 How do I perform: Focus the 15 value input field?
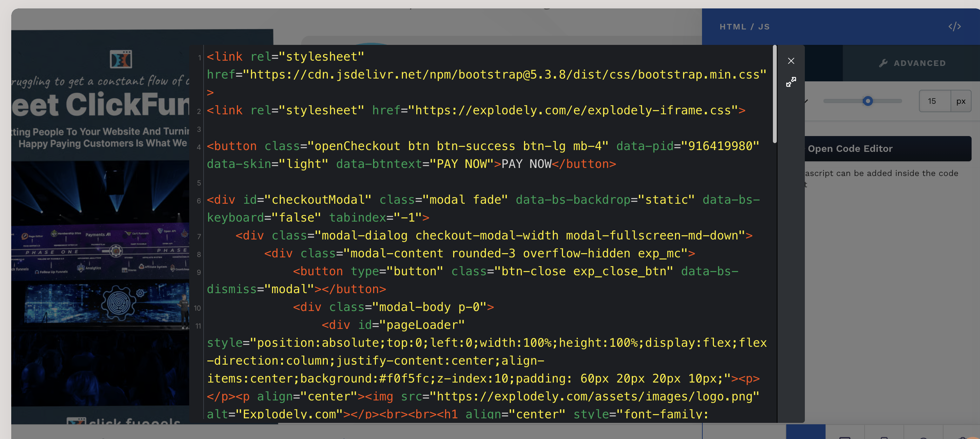pos(935,101)
